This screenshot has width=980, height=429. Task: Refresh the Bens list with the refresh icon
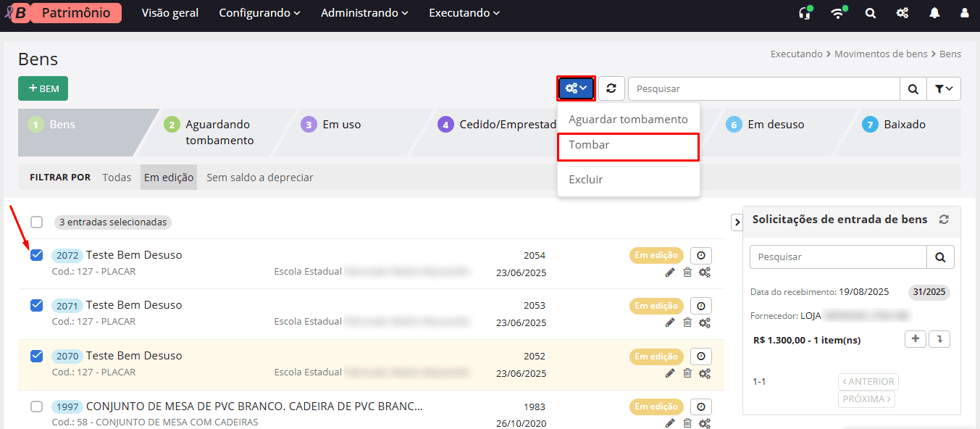pos(612,88)
